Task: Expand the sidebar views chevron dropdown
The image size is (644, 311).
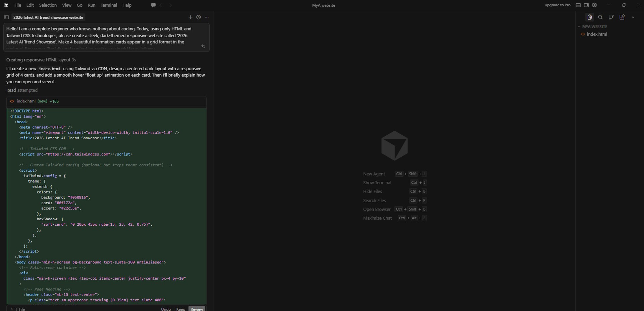Action: [633, 17]
